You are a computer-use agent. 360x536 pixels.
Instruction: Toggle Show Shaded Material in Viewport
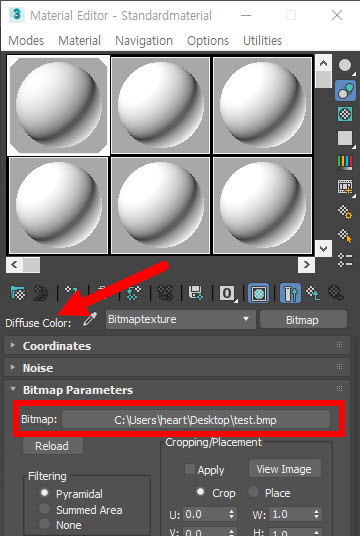258,293
